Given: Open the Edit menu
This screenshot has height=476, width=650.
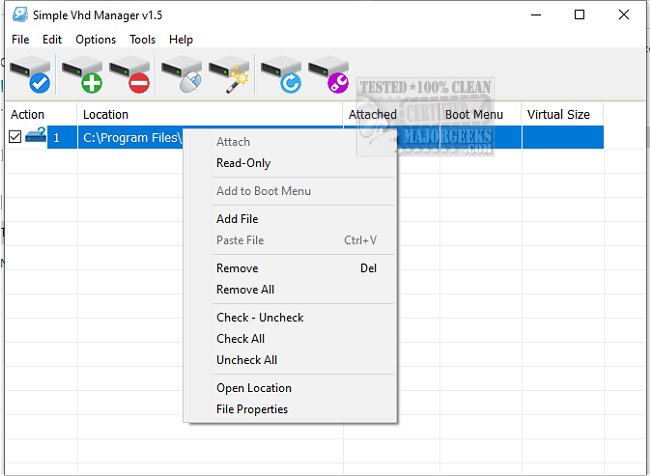Looking at the screenshot, I should pyautogui.click(x=52, y=39).
